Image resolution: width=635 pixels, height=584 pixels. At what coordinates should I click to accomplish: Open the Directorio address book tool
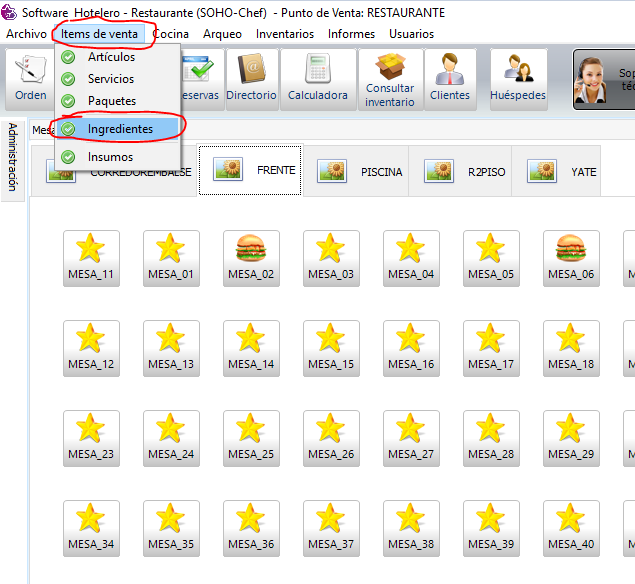pos(251,79)
